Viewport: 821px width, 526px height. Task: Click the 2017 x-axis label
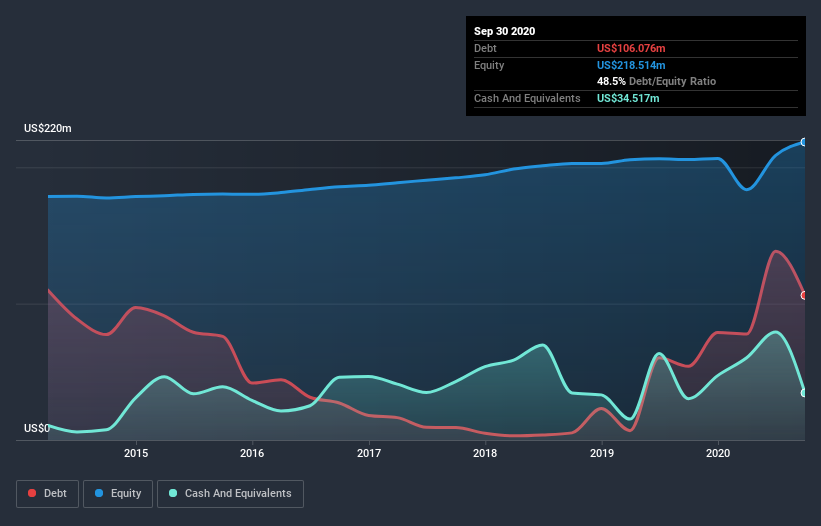pos(369,453)
